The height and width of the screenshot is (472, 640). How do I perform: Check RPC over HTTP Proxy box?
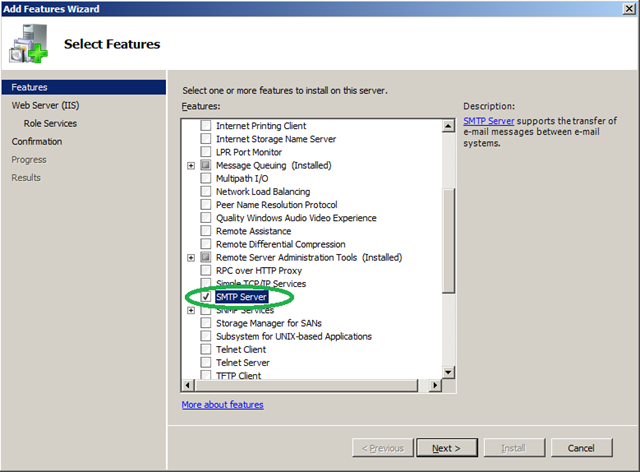tap(206, 270)
